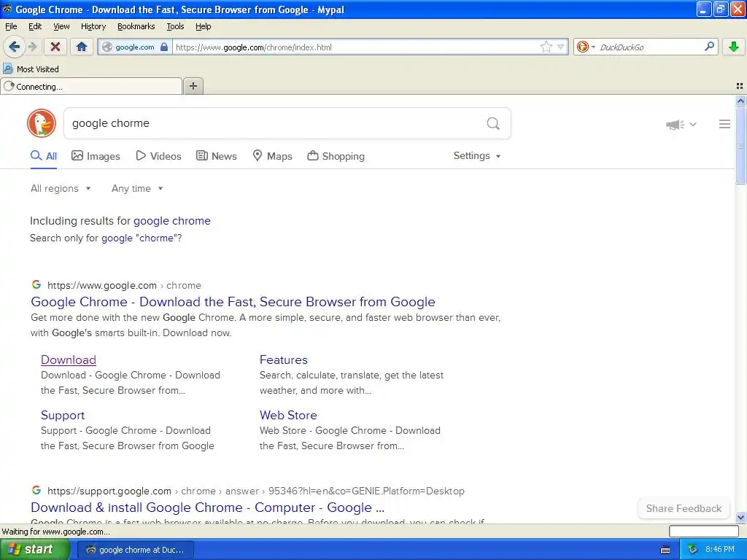Open 'Download & install Google Chrome - Computer' result
The height and width of the screenshot is (560, 747).
click(x=208, y=507)
